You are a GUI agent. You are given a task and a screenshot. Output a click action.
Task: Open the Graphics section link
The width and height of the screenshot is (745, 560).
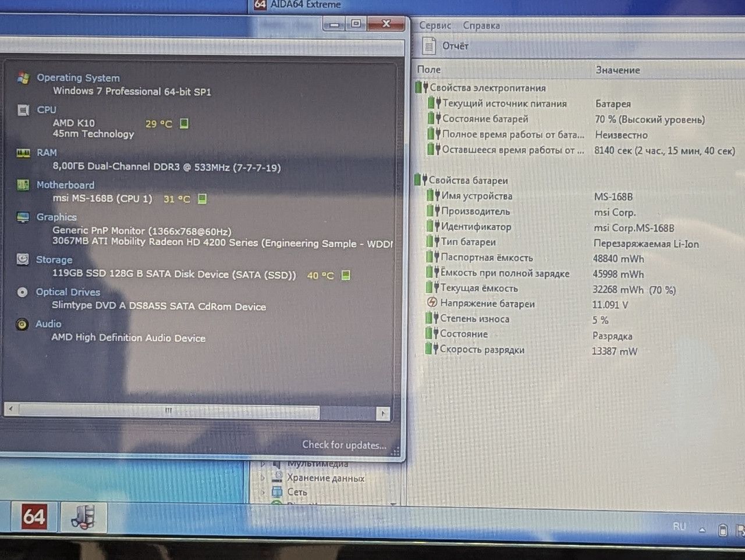point(56,217)
